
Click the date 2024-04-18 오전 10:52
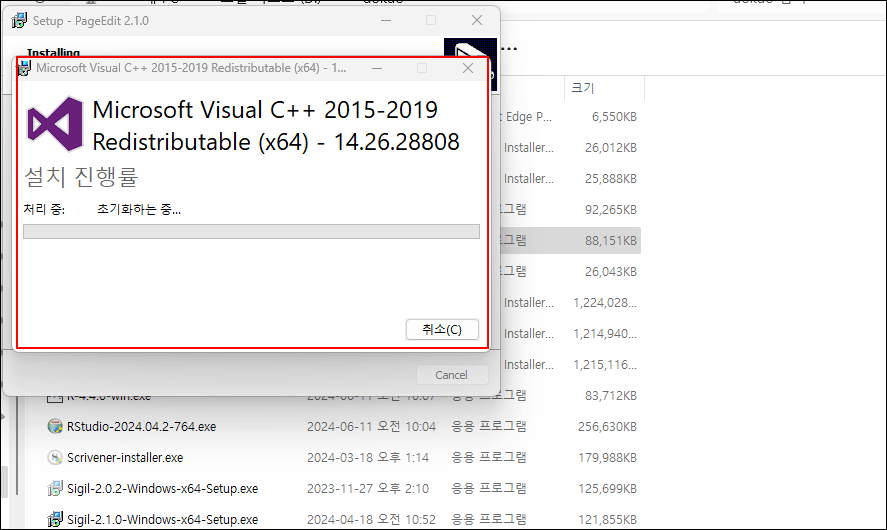[371, 519]
